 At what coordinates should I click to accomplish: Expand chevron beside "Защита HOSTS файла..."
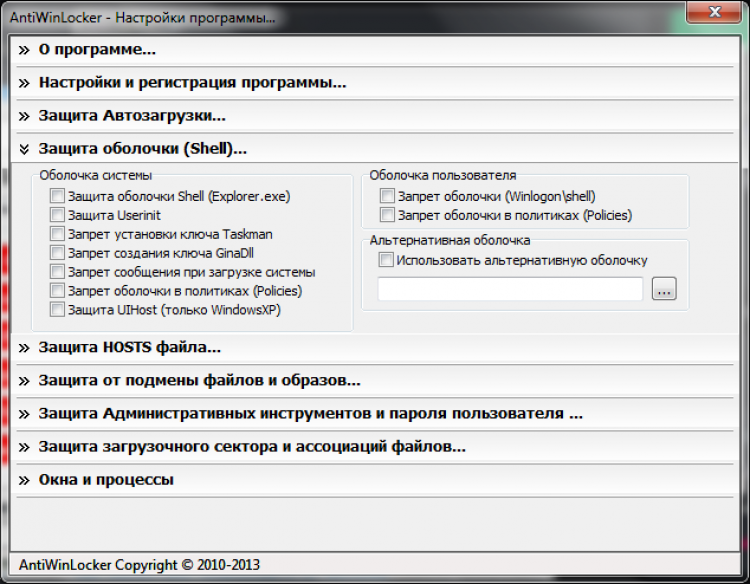(x=24, y=348)
